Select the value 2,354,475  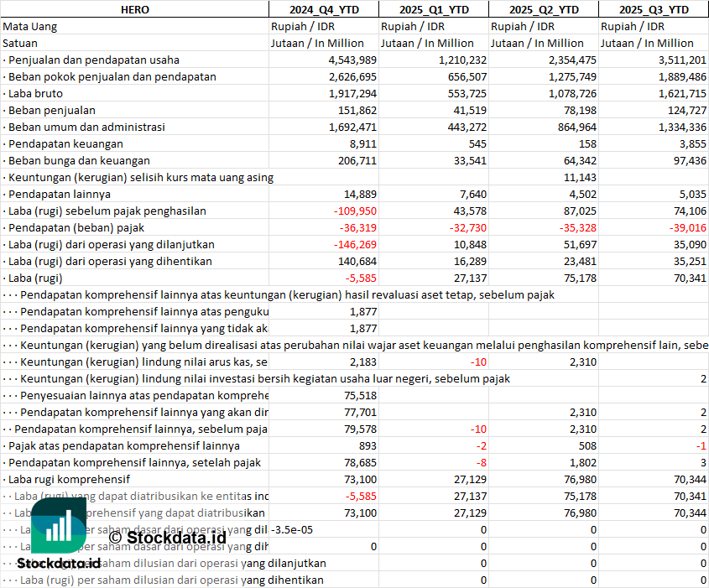click(572, 60)
